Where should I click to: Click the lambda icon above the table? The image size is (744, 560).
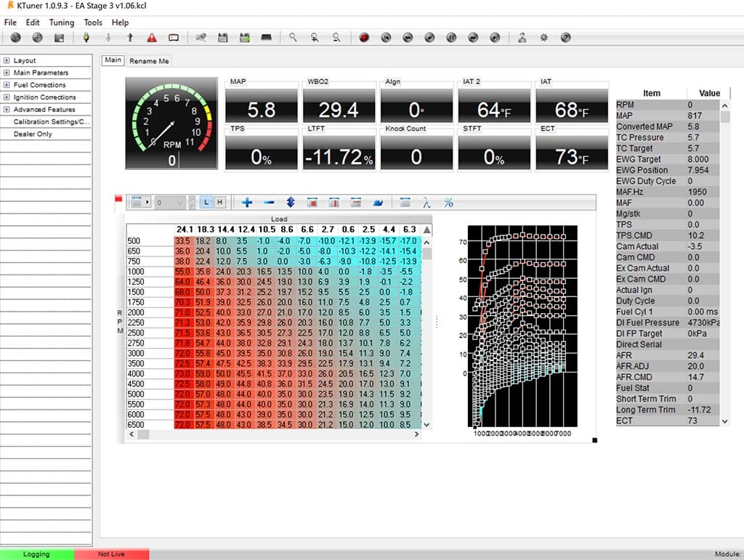point(427,203)
